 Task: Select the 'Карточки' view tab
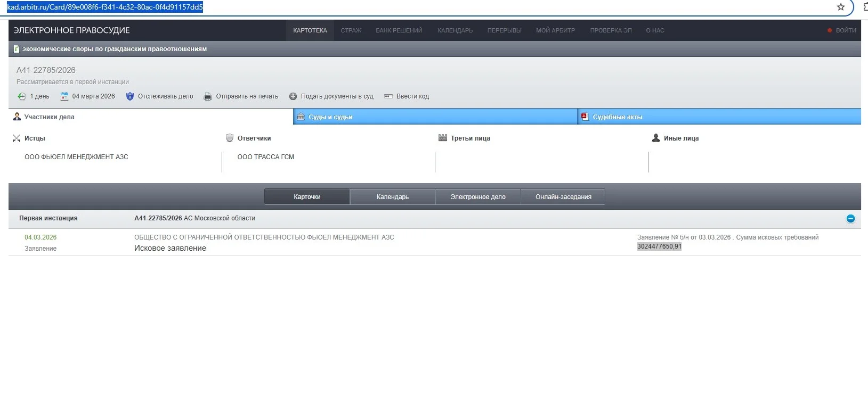(x=307, y=197)
